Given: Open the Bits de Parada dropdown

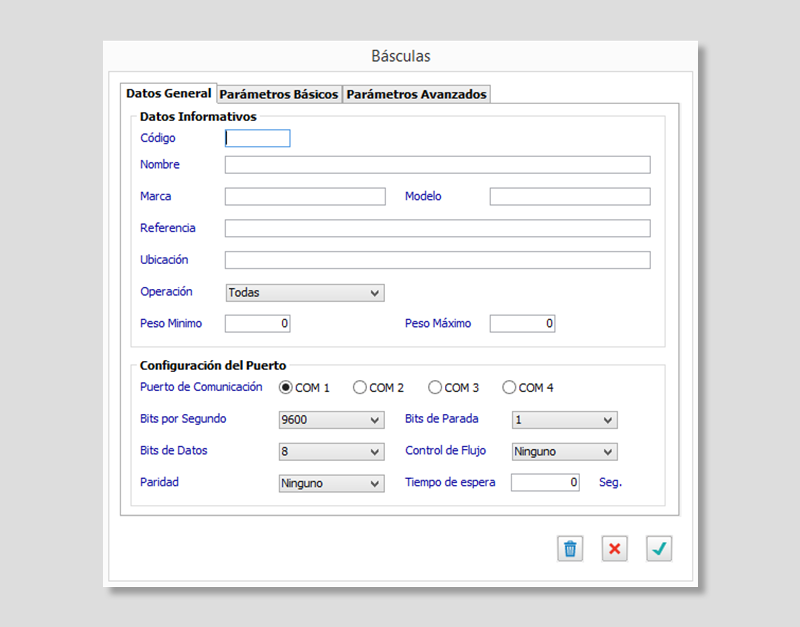Looking at the screenshot, I should (564, 420).
